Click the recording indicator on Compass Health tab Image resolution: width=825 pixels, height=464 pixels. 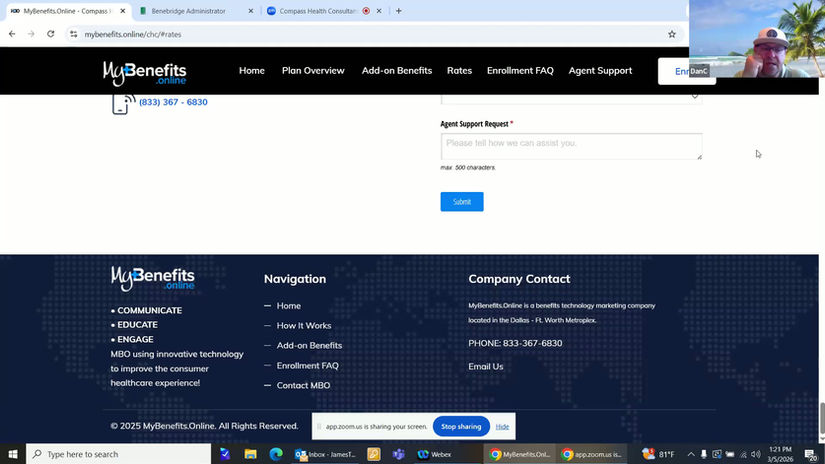coord(366,11)
